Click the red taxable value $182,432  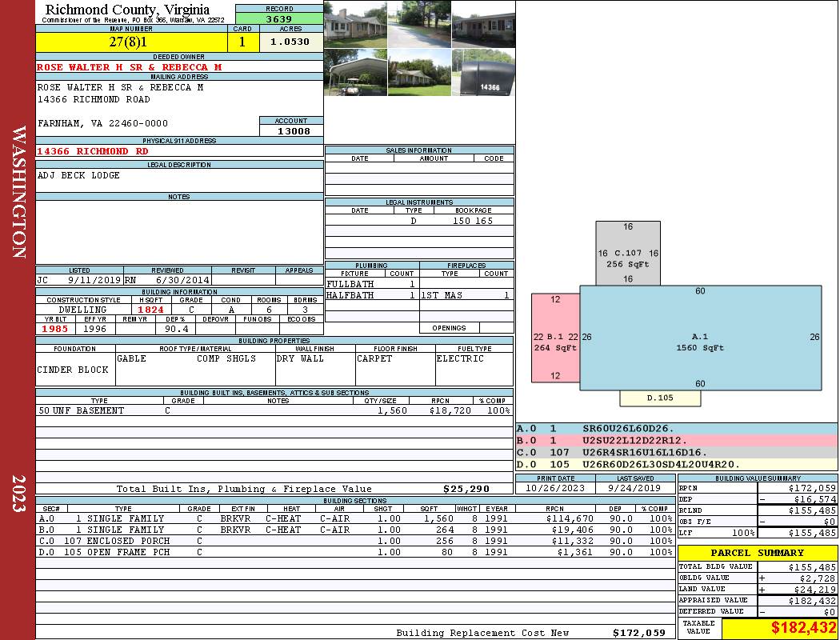point(778,629)
